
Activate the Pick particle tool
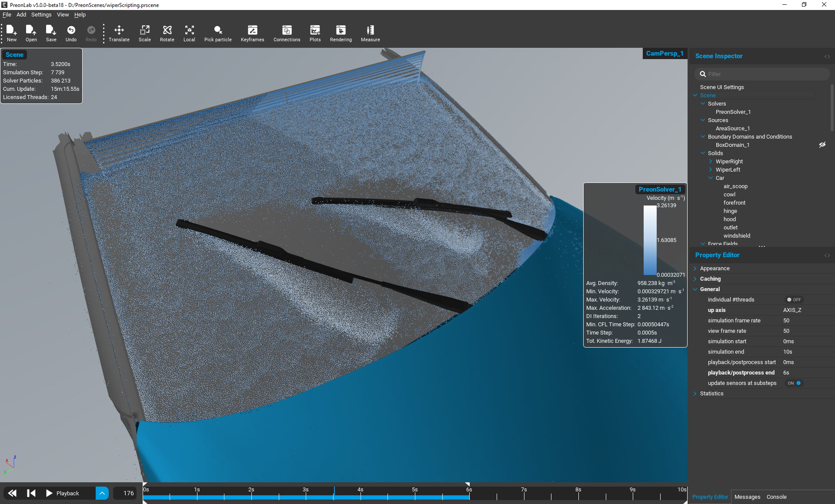(x=218, y=33)
